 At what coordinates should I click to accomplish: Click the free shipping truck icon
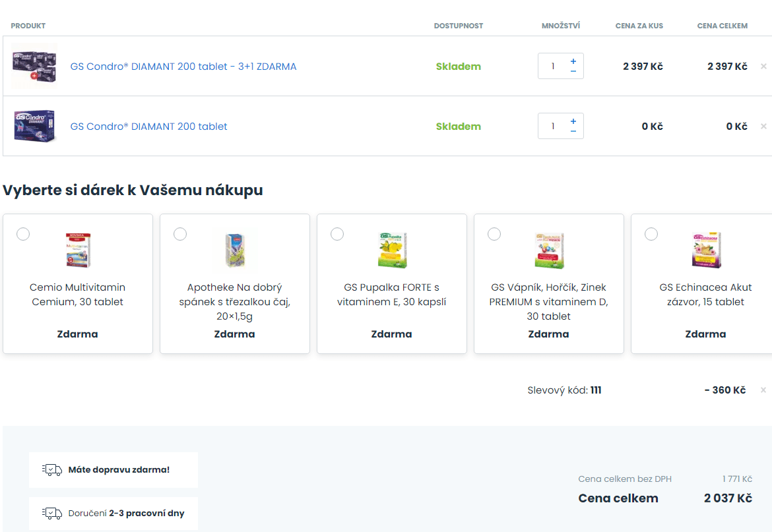pos(51,470)
